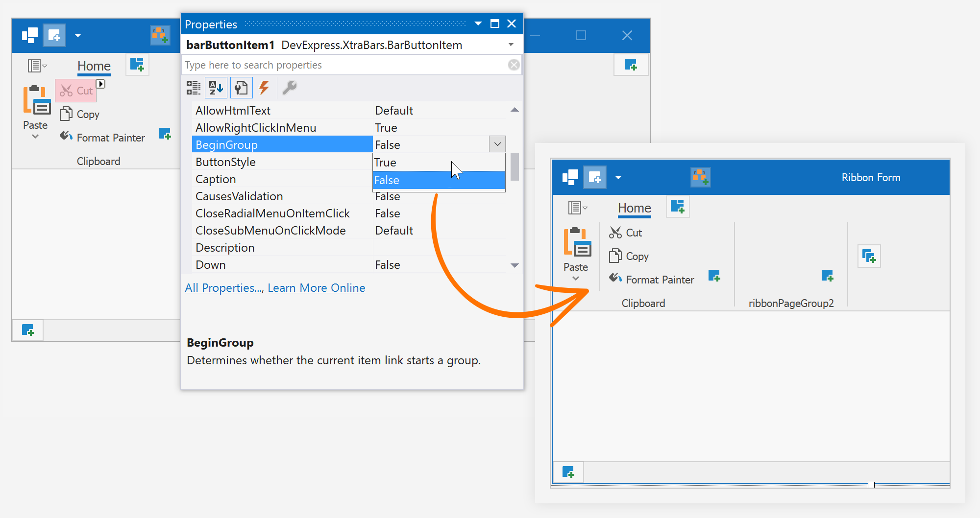The image size is (980, 518).
Task: Click the add-page icon beside the right Home tab
Action: pyautogui.click(x=678, y=207)
